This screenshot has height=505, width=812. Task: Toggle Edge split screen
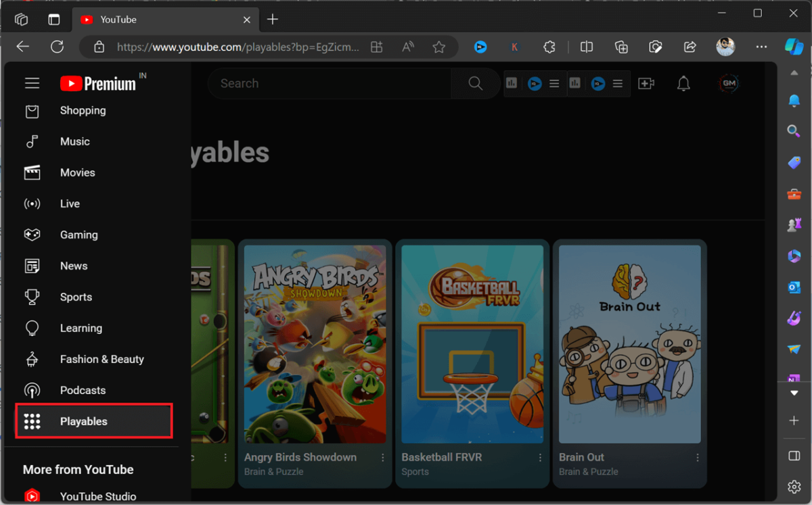[x=587, y=47]
